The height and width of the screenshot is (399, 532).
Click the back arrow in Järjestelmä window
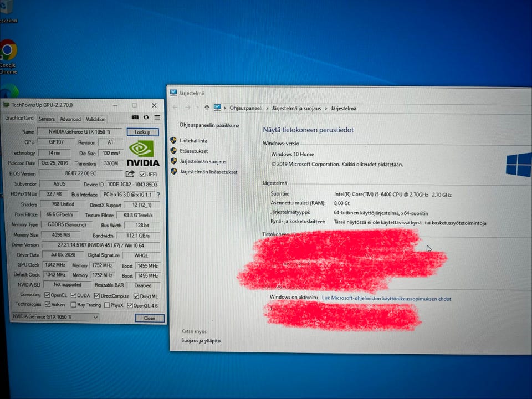(x=175, y=107)
